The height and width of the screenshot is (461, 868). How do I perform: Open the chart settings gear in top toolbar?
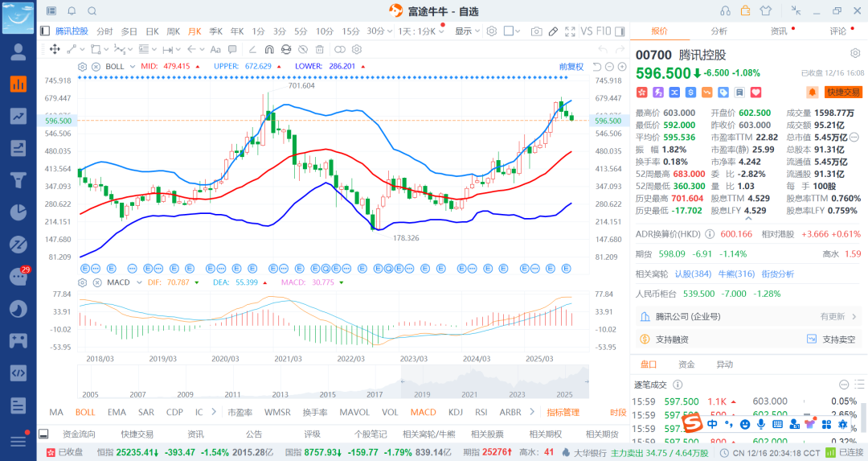pyautogui.click(x=491, y=31)
